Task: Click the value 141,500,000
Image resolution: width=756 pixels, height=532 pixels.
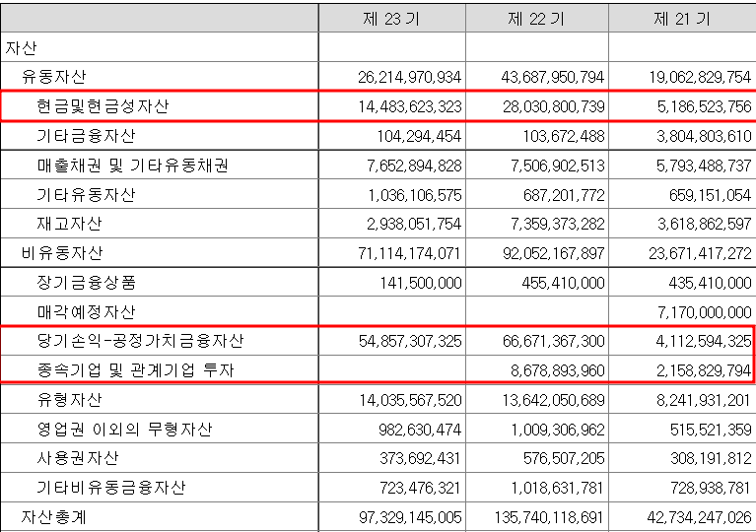Action: (x=421, y=283)
